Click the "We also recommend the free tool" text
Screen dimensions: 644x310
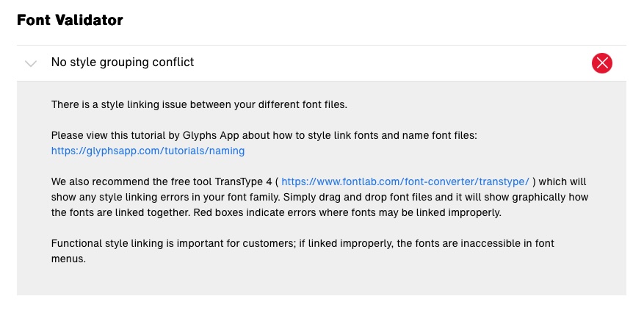coord(132,181)
